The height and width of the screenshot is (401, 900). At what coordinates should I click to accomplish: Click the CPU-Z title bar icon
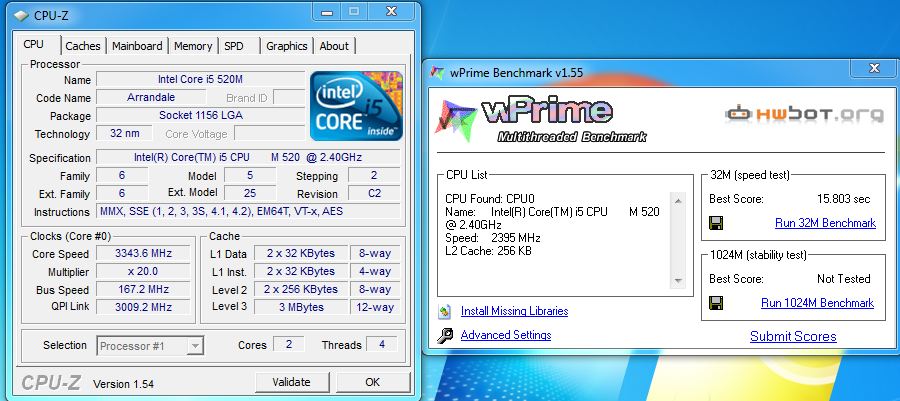click(21, 15)
